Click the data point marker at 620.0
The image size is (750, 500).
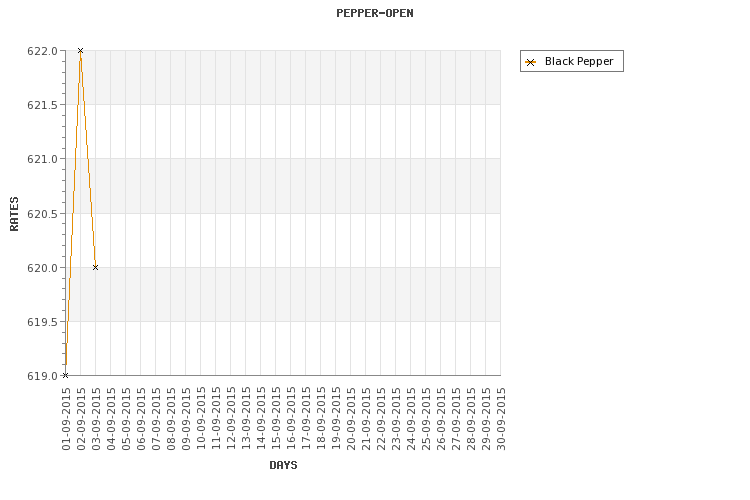coord(95,267)
